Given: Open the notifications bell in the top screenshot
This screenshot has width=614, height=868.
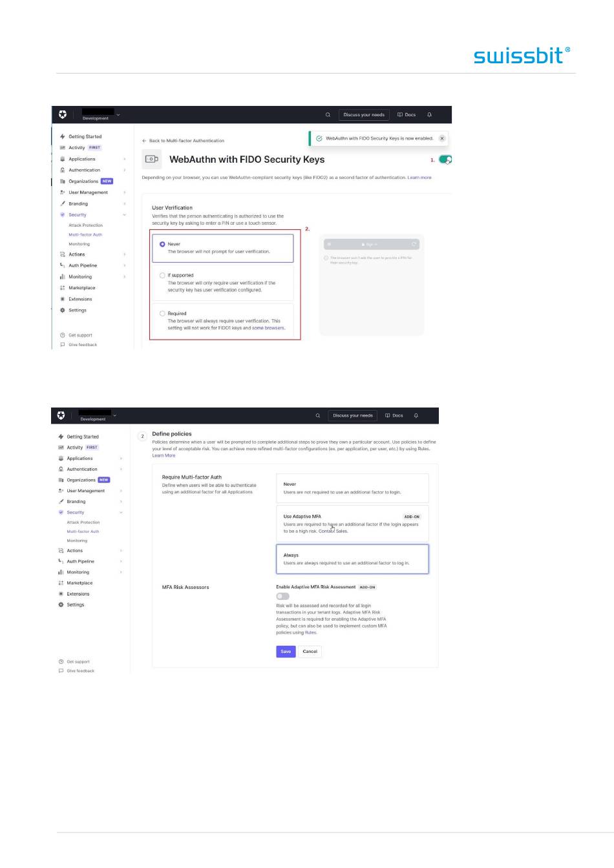Looking at the screenshot, I should click(x=429, y=115).
